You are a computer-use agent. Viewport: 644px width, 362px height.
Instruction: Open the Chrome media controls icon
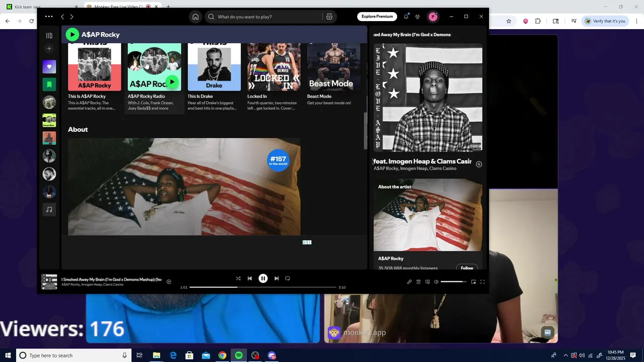point(573,21)
